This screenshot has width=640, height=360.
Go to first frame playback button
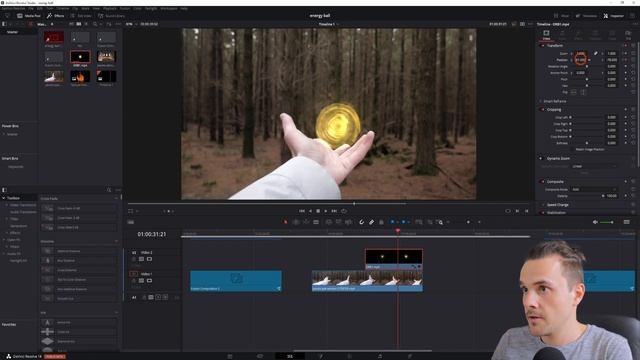click(302, 211)
